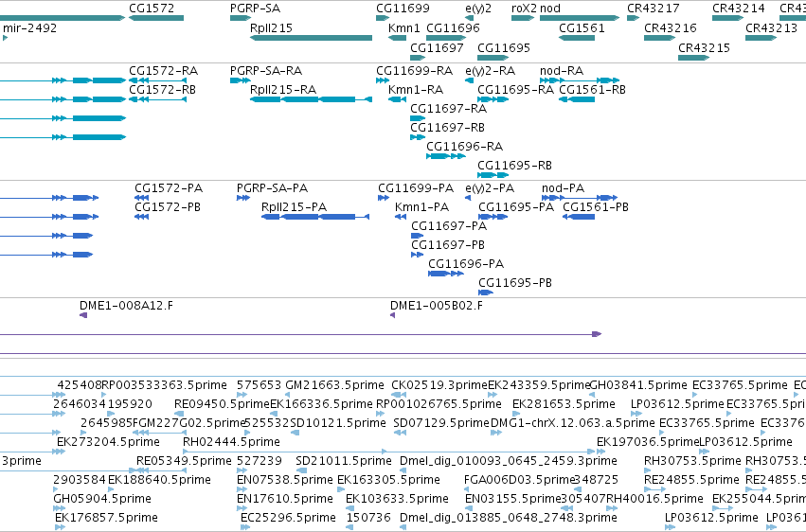Viewport: 806px width, 532px height.
Task: Click the RE09450.5prime EST label
Action: coord(222,403)
